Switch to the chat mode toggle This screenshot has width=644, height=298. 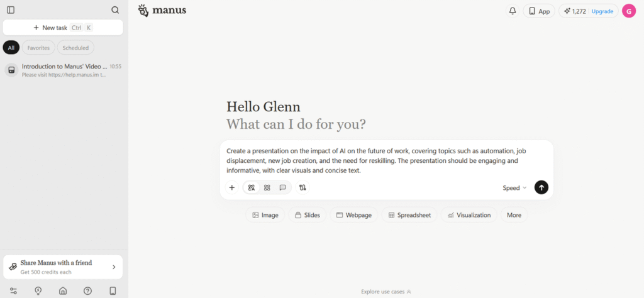pyautogui.click(x=282, y=187)
